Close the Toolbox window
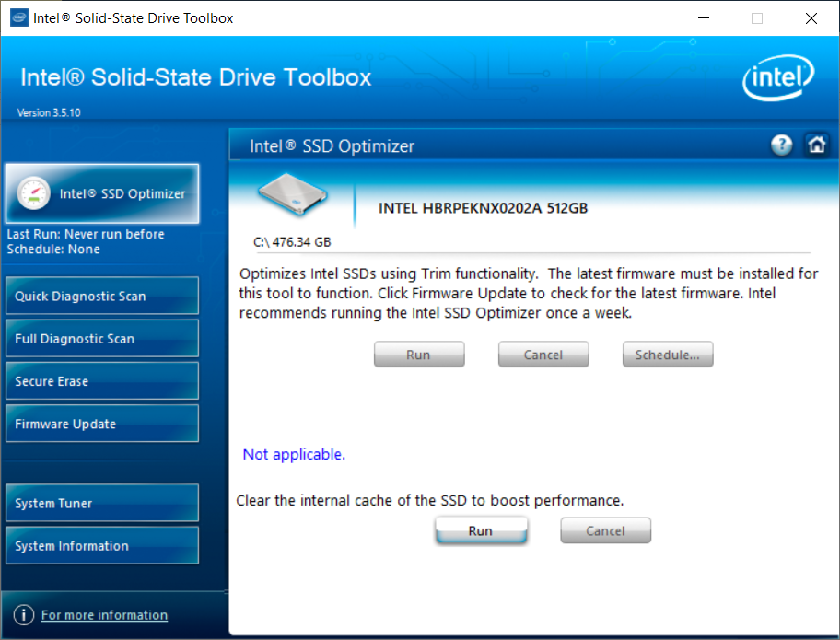This screenshot has height=640, width=840. click(x=811, y=18)
